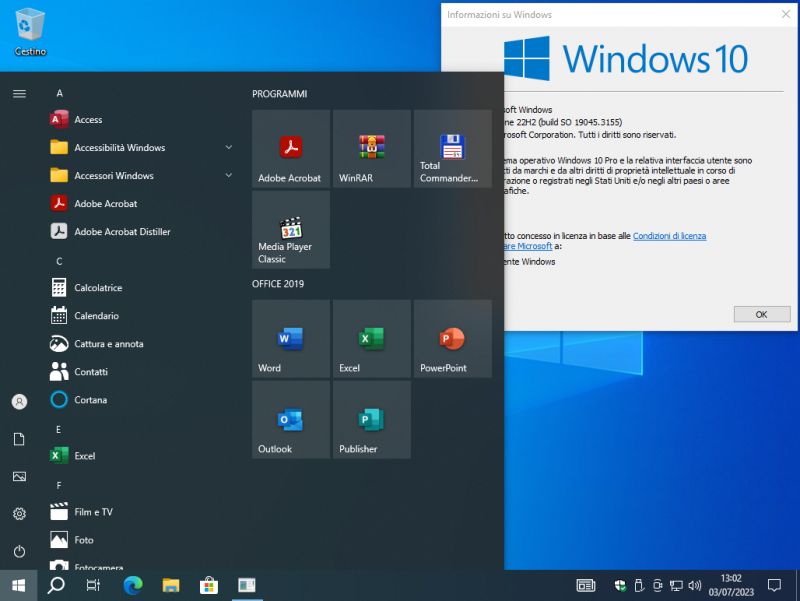This screenshot has height=601, width=800.
Task: Open the network tray icon
Action: click(x=676, y=585)
